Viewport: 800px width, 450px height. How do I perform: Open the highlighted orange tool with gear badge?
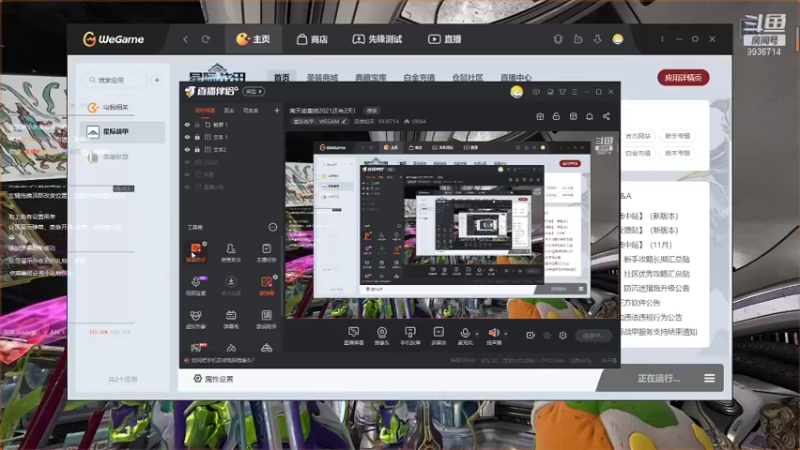tap(266, 286)
